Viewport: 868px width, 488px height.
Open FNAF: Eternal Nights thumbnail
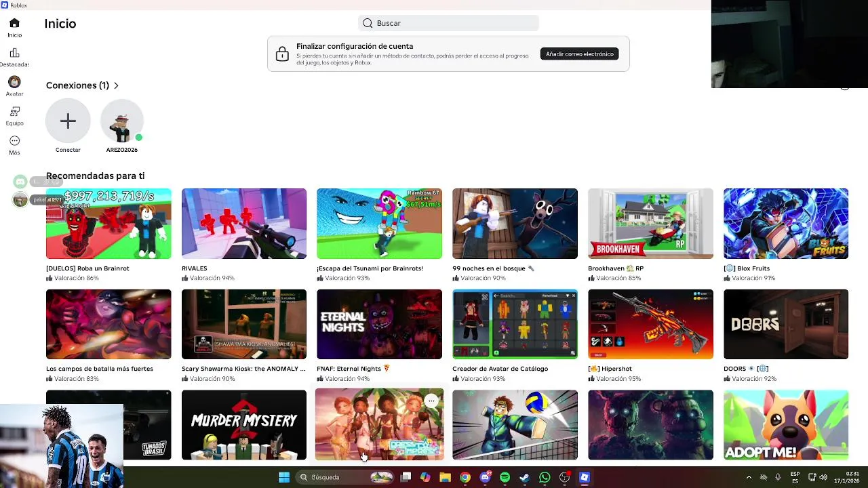(379, 324)
